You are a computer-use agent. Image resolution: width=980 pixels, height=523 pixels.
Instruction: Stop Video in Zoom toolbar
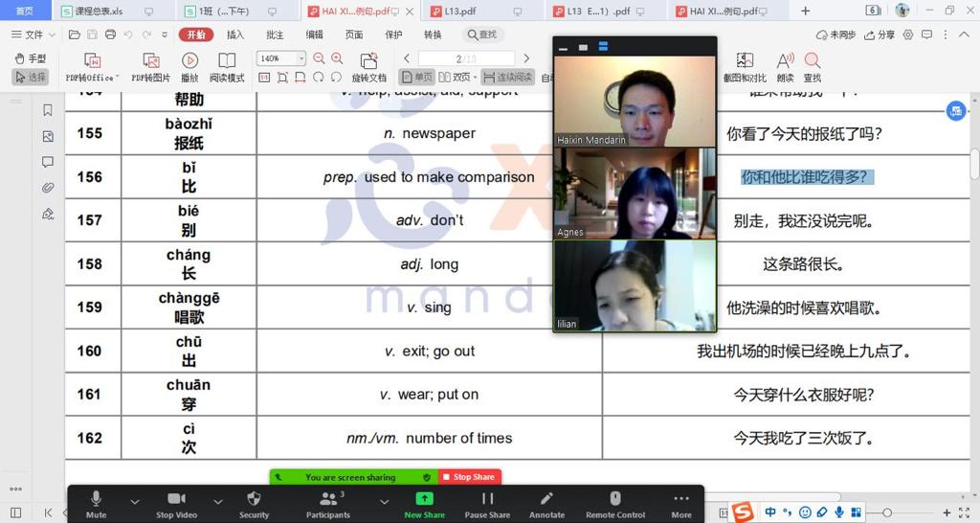(x=176, y=504)
